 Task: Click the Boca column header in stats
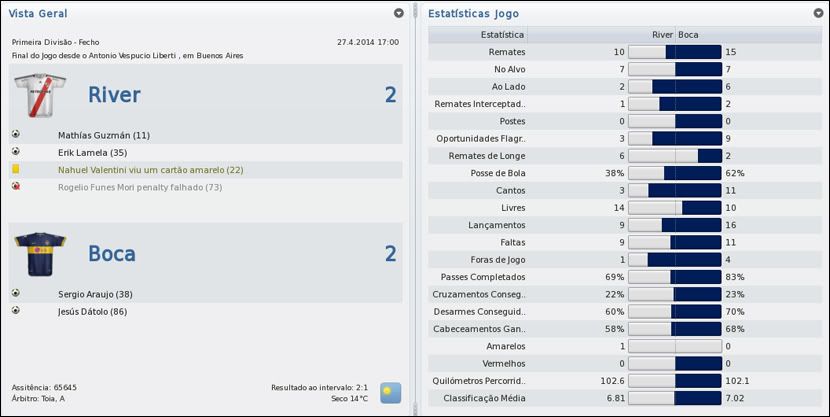pyautogui.click(x=689, y=34)
